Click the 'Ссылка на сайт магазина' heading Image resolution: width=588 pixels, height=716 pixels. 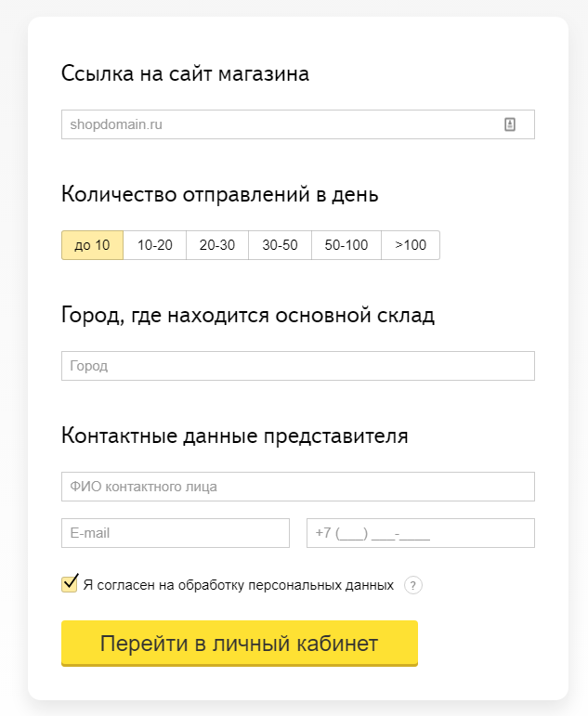point(185,74)
